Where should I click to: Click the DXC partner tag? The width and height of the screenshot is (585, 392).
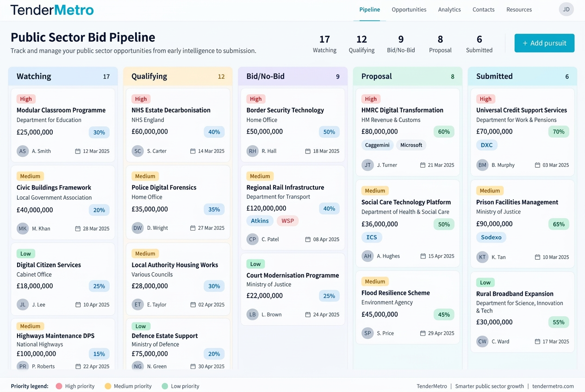coord(486,145)
